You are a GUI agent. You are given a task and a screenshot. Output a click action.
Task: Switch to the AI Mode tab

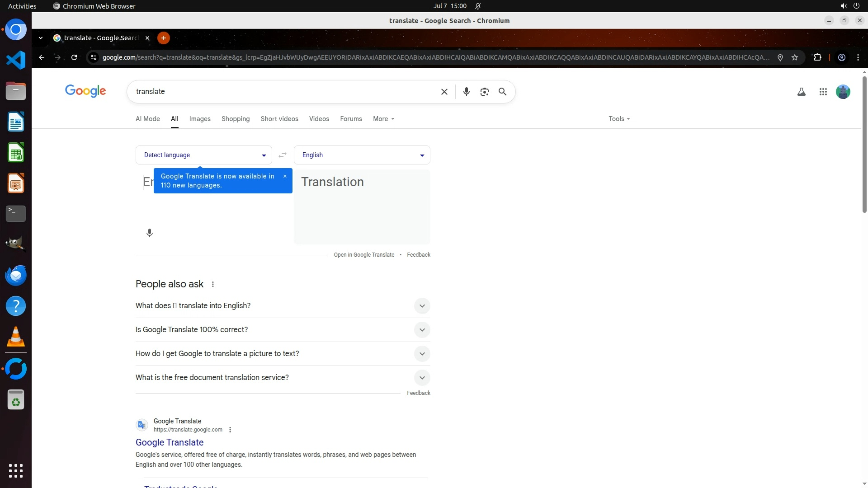coord(148,119)
